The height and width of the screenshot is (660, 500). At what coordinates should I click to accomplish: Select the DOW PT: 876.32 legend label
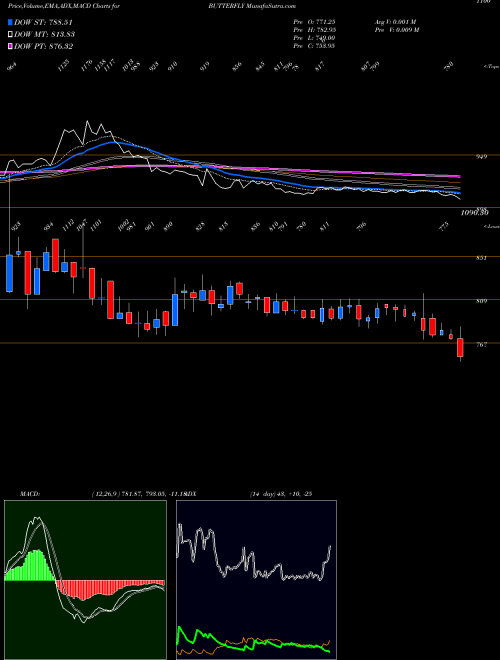pyautogui.click(x=44, y=46)
